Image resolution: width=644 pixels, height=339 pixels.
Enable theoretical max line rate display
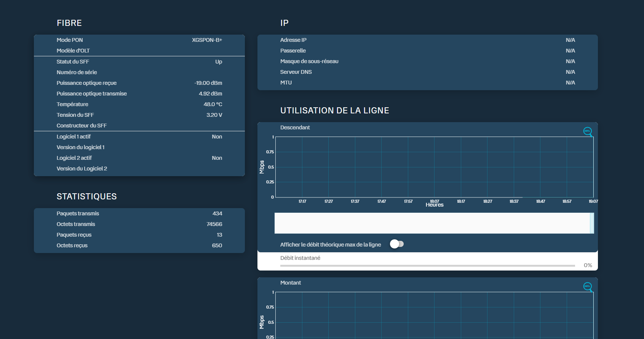tap(396, 244)
